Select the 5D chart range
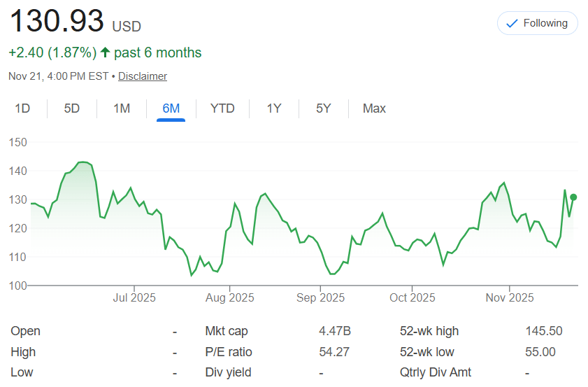Image resolution: width=588 pixels, height=387 pixels. click(x=72, y=108)
